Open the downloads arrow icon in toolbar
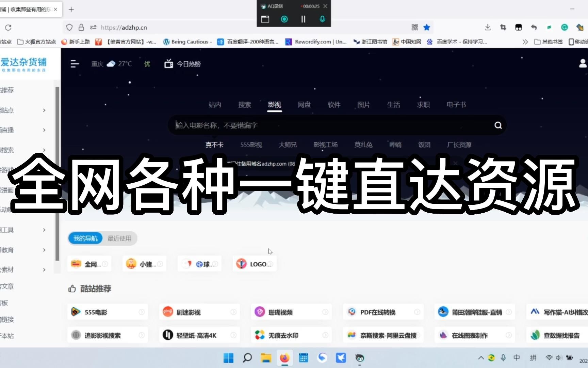This screenshot has width=588, height=368. [x=488, y=27]
